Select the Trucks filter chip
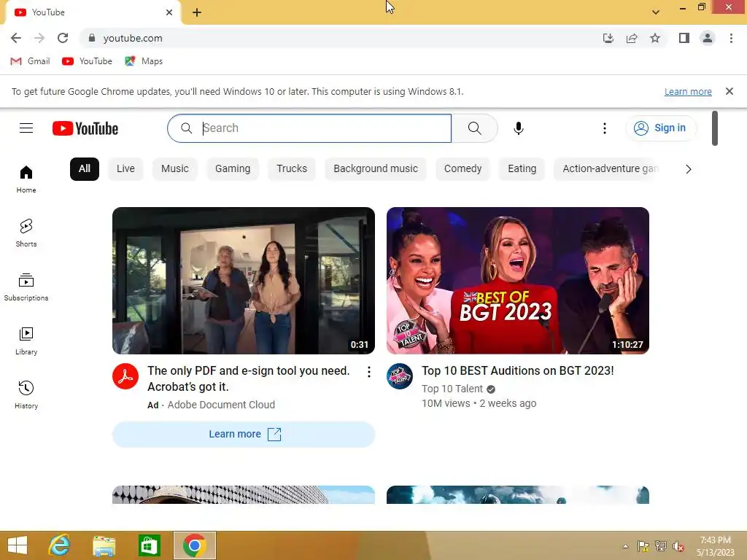 pos(292,169)
